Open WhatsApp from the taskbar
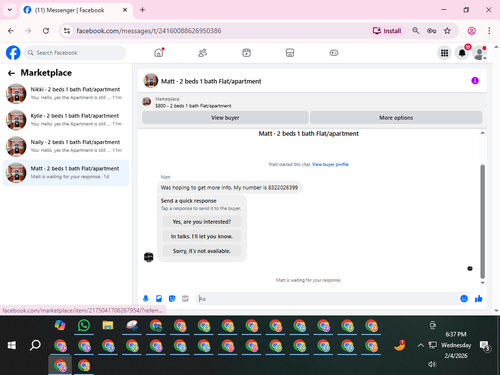The height and width of the screenshot is (375, 500). point(84,325)
